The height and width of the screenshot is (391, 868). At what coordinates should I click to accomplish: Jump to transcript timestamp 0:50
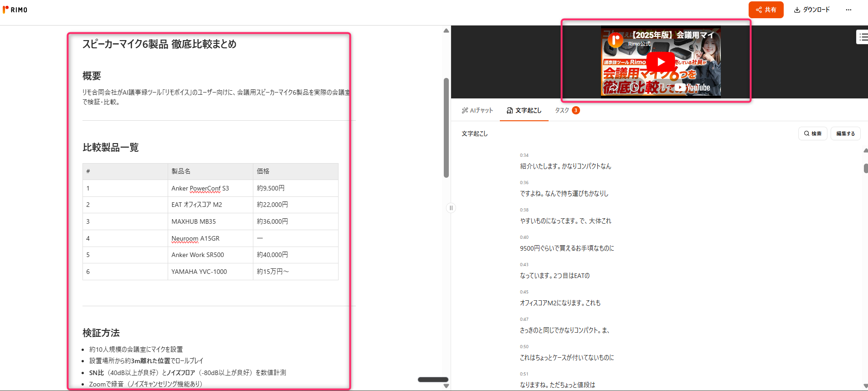point(524,347)
